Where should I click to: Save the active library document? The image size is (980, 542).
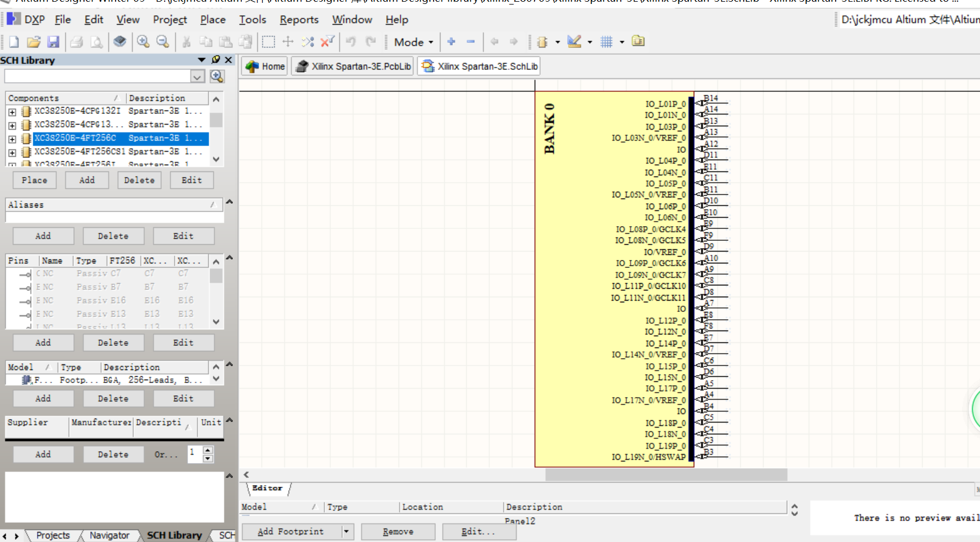point(54,42)
